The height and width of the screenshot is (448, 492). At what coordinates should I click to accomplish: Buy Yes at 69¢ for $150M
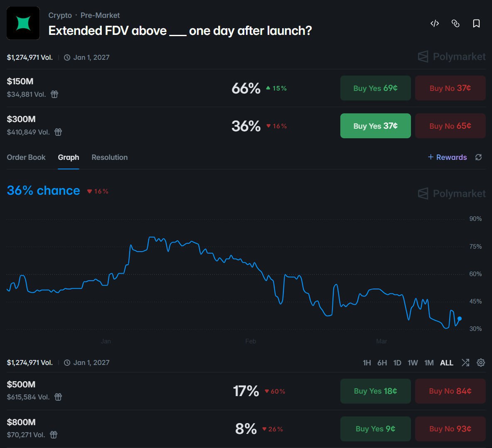375,88
